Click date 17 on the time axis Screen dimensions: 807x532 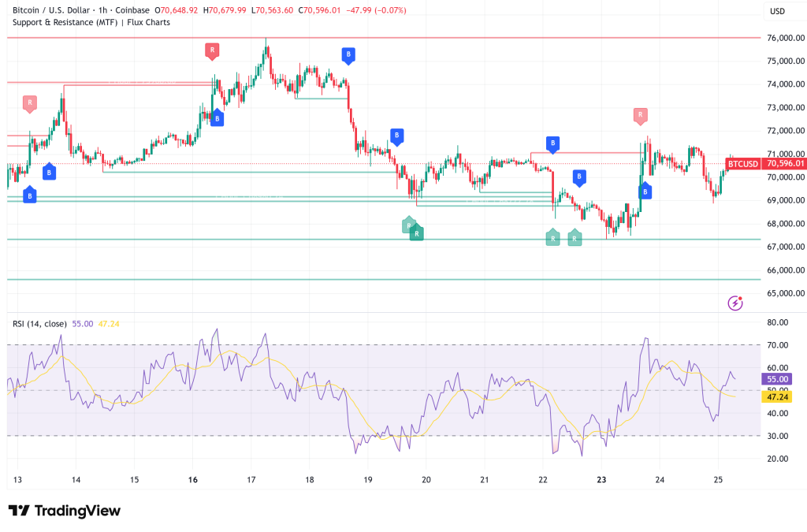[x=251, y=479]
